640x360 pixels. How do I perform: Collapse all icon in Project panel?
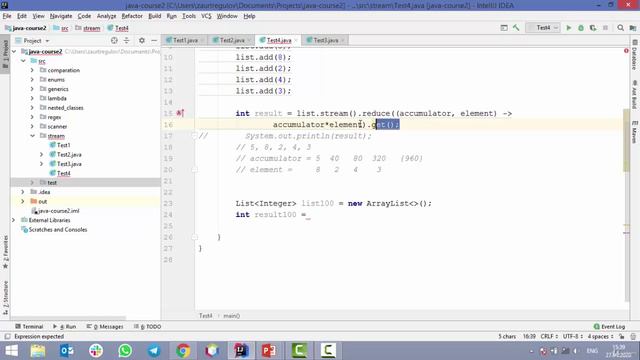127,40
